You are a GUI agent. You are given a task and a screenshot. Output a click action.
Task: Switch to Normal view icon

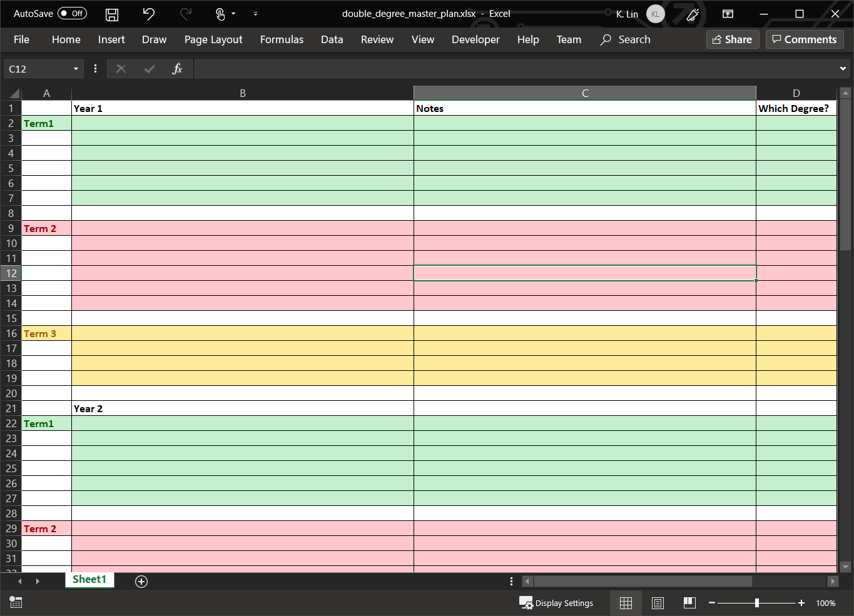pos(626,603)
